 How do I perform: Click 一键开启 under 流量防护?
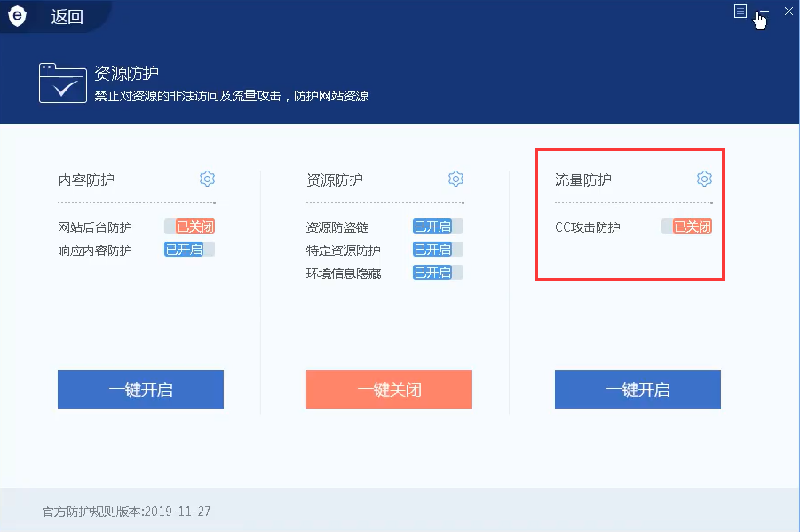tap(638, 390)
